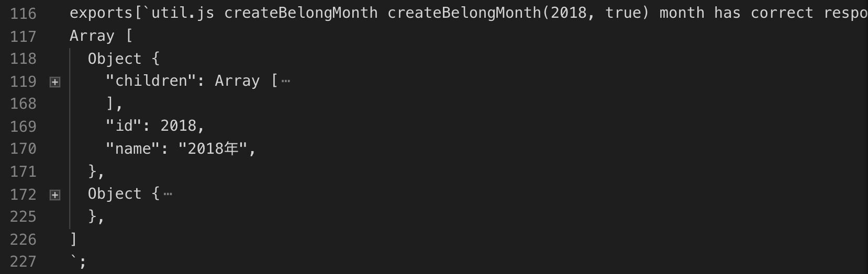Click the ellipsis after Object { on line 172
The image size is (868, 274).
pos(168,194)
